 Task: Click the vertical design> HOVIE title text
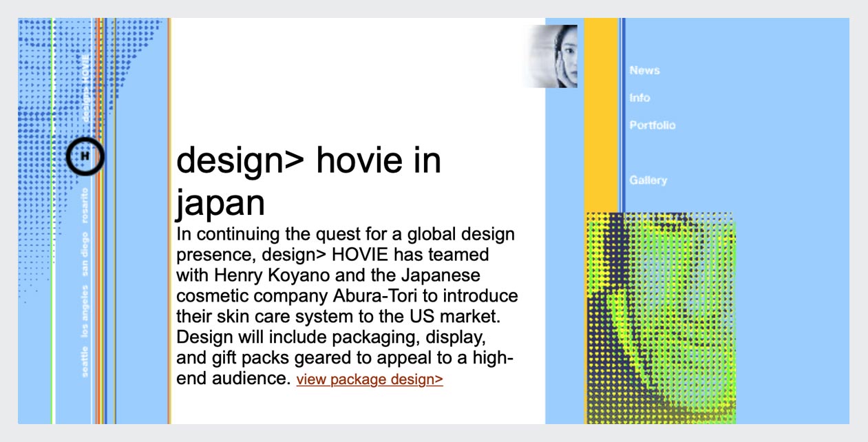pos(85,90)
